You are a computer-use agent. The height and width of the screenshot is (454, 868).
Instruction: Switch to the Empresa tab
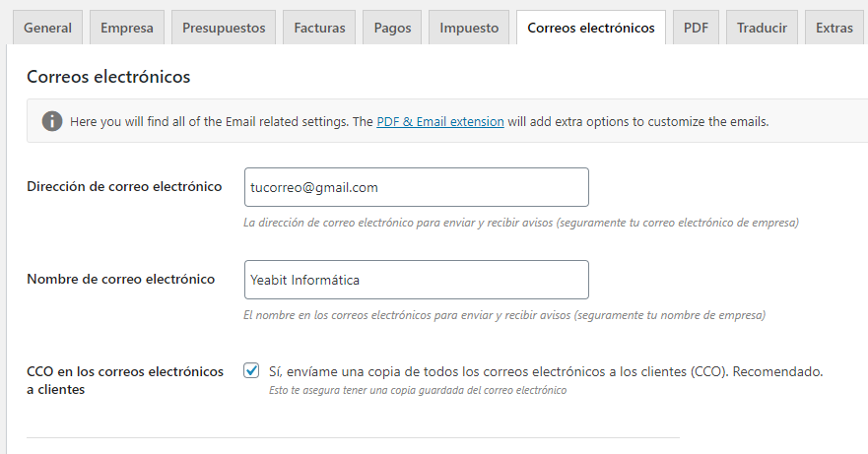pyautogui.click(x=127, y=28)
